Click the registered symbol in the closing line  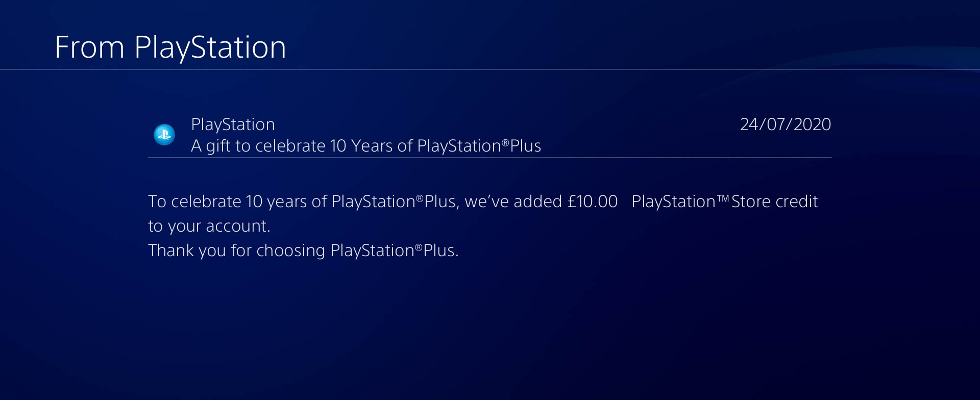click(419, 247)
